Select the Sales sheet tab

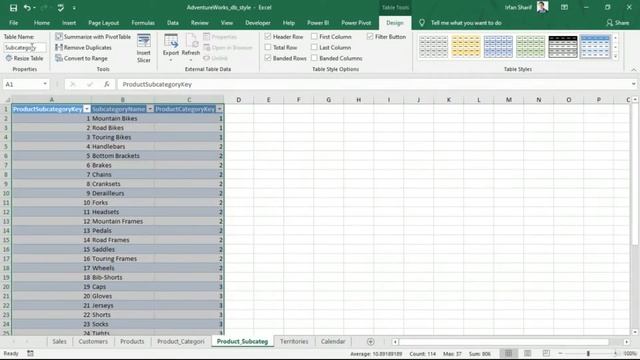point(59,342)
